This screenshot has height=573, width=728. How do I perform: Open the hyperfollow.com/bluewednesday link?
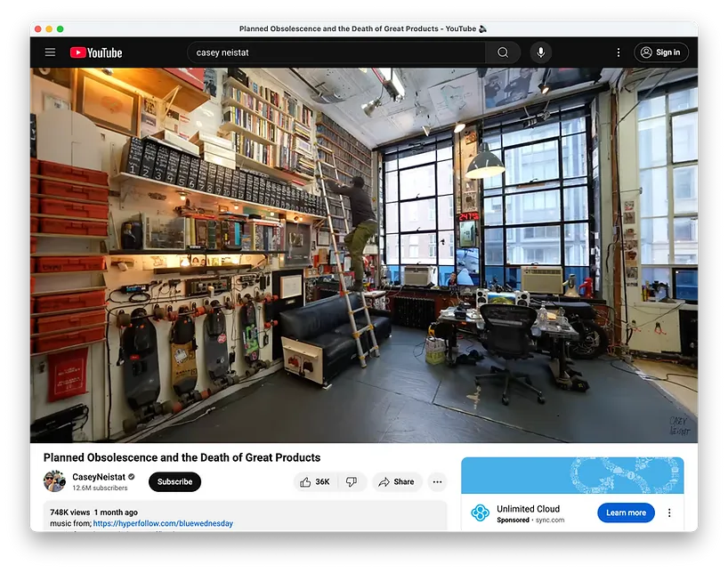tap(163, 523)
